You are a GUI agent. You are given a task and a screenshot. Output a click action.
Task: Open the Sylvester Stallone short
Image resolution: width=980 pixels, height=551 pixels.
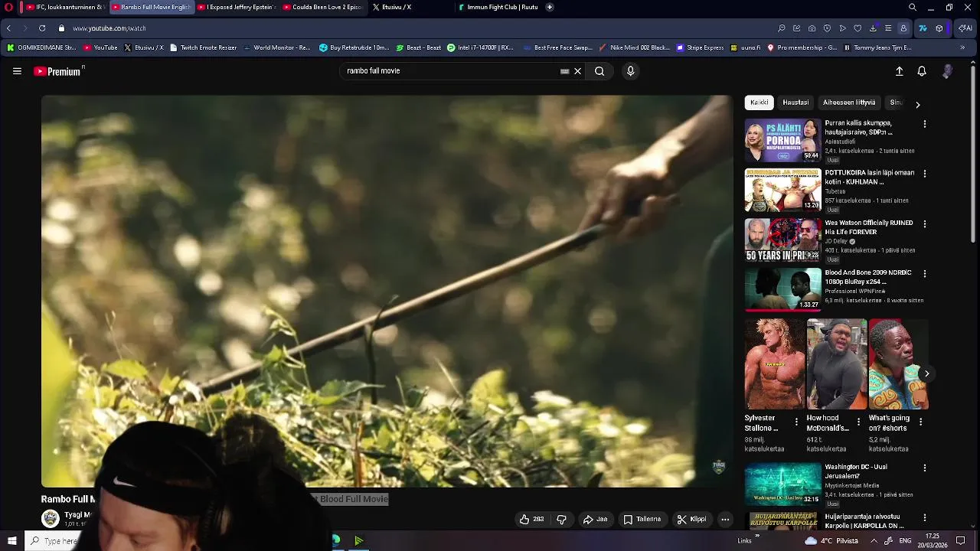[x=775, y=364]
